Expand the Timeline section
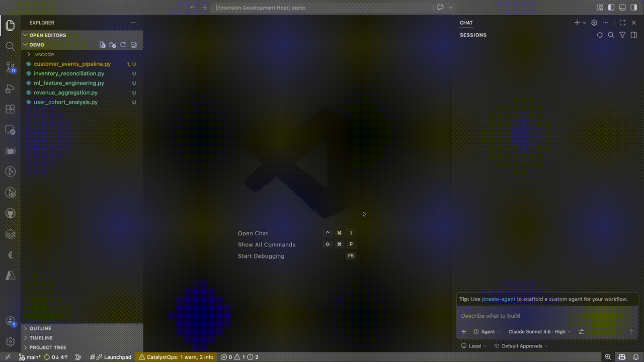 [x=82, y=338]
